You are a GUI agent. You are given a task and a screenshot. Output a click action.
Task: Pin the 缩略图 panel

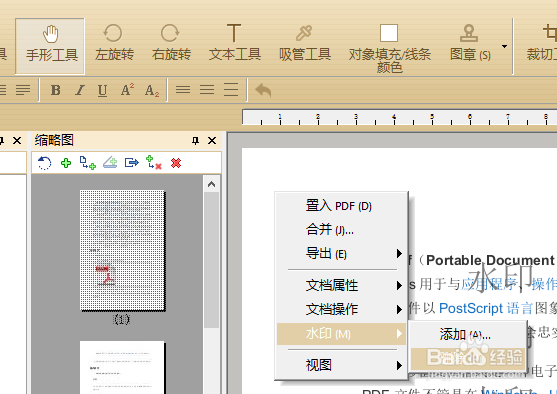click(x=195, y=141)
